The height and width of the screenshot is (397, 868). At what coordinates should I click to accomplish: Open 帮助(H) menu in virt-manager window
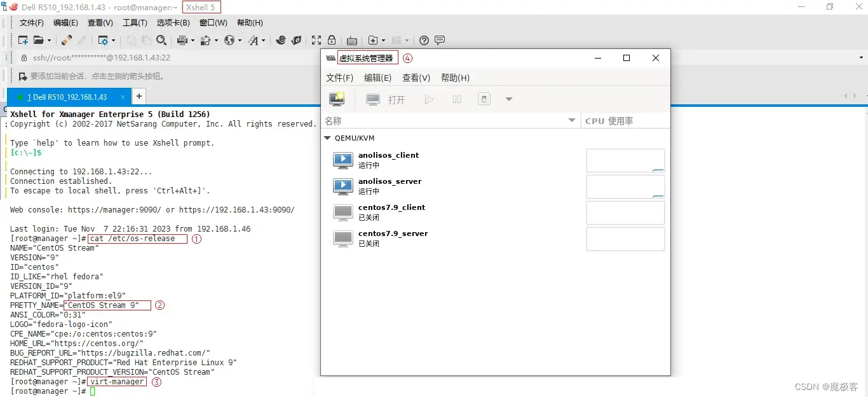pos(455,78)
